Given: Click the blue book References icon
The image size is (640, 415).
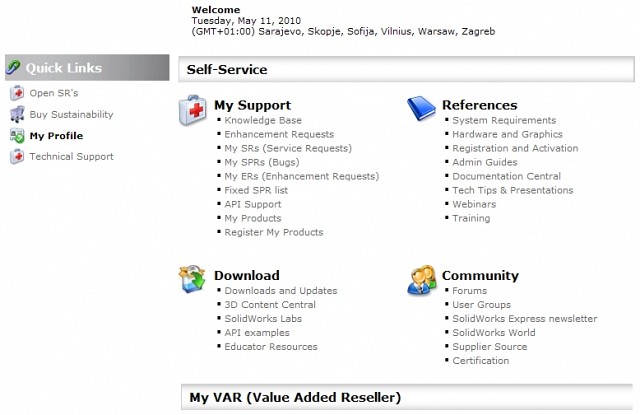Looking at the screenshot, I should 421,108.
